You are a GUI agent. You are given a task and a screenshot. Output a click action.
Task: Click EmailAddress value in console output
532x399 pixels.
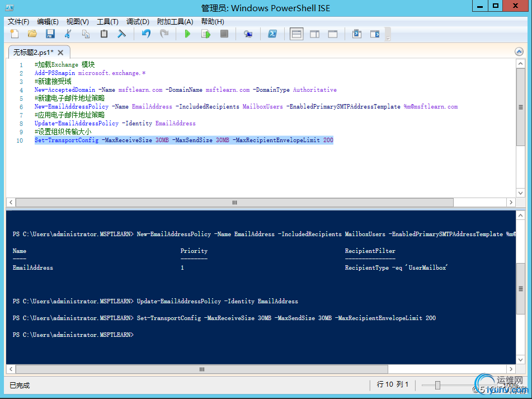[x=33, y=267]
